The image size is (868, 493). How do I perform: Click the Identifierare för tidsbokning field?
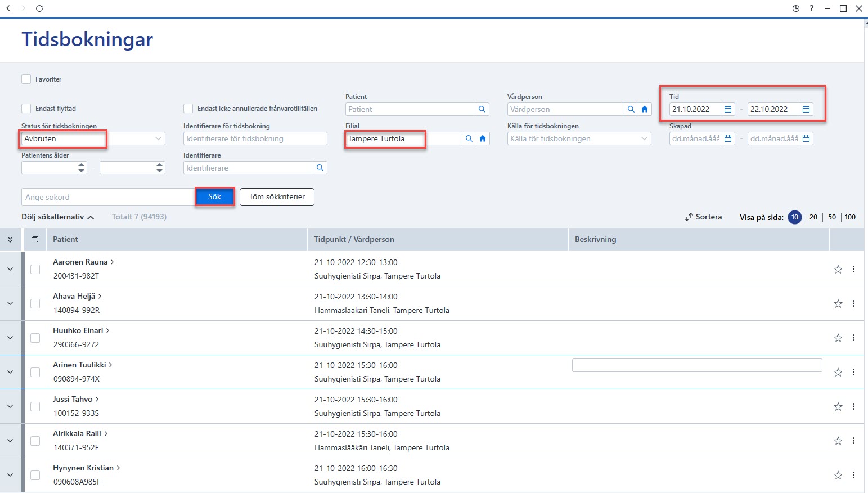coord(255,138)
